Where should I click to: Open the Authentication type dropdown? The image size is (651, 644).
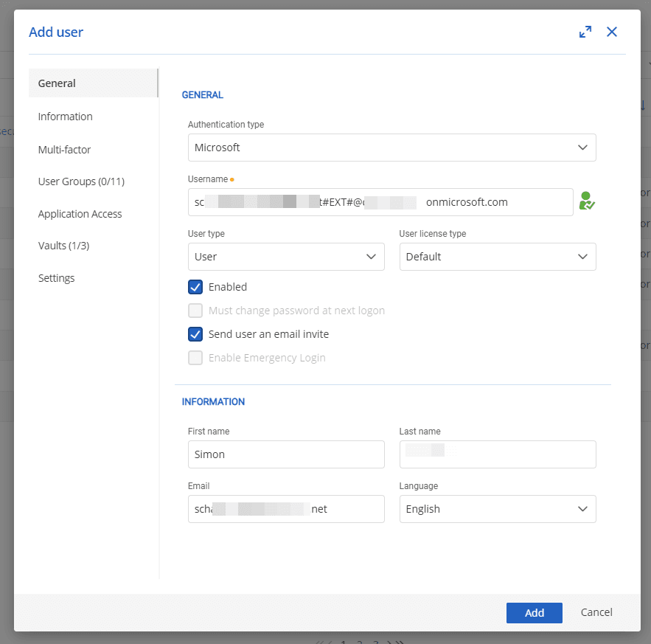[391, 148]
